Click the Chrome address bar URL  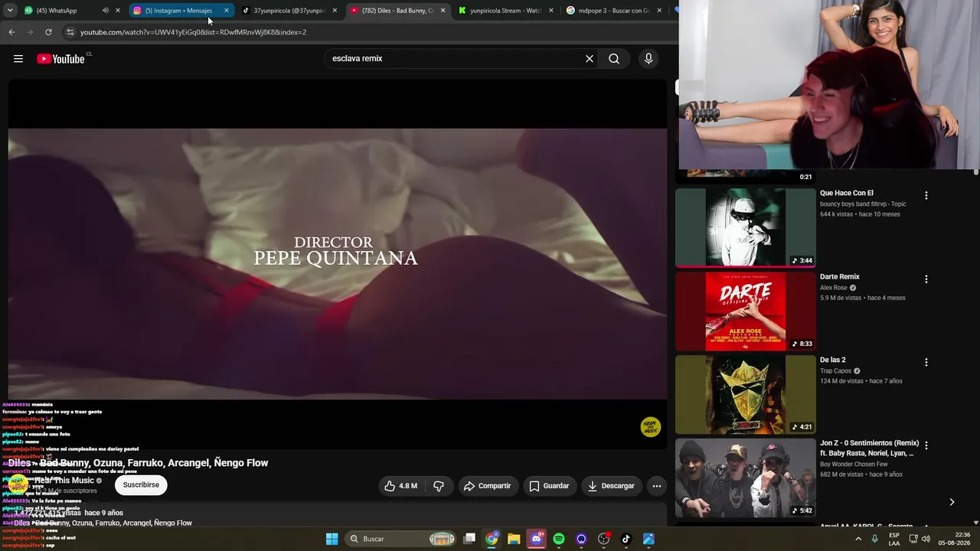point(194,32)
